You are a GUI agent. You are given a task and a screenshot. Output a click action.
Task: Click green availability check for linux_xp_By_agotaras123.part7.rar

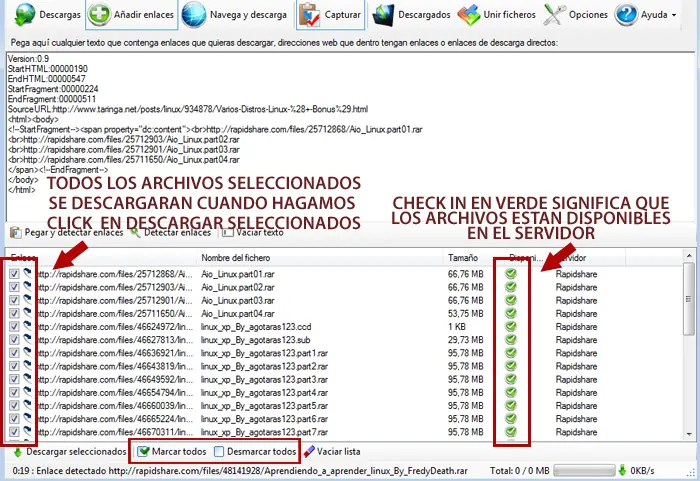pos(511,432)
